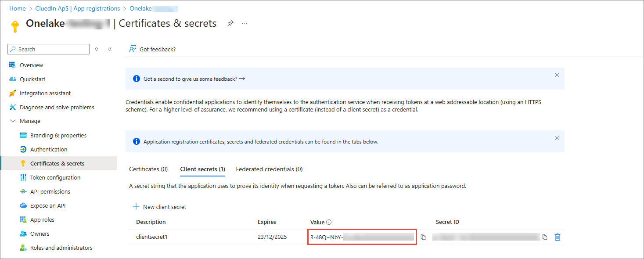644x259 pixels.
Task: Click the Overview grid icon
Action: (12, 65)
